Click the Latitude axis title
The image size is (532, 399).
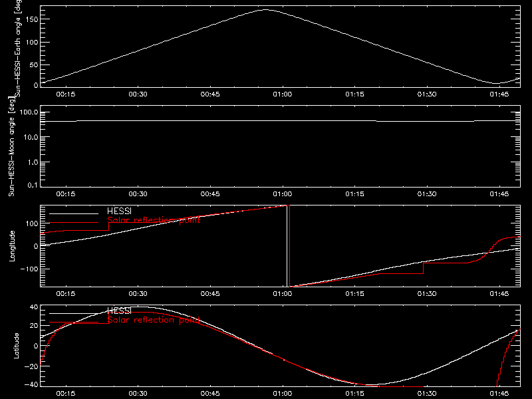[16, 346]
